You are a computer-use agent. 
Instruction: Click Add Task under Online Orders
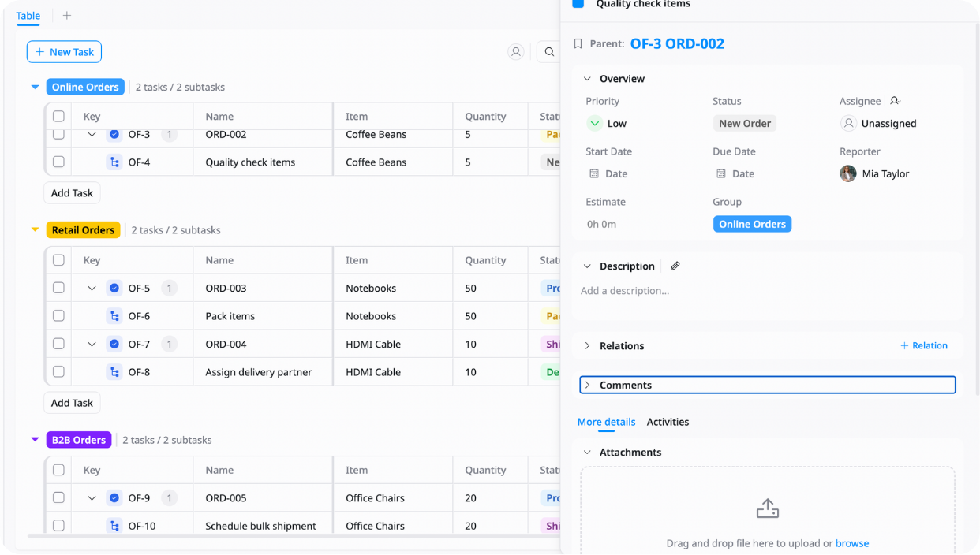[72, 193]
